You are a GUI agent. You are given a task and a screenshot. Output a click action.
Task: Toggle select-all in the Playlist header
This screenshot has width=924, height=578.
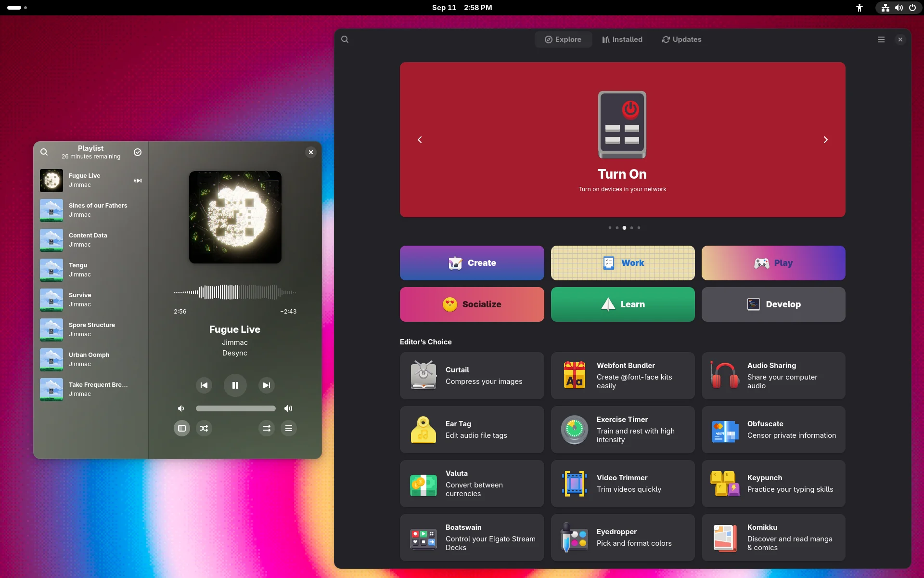137,152
